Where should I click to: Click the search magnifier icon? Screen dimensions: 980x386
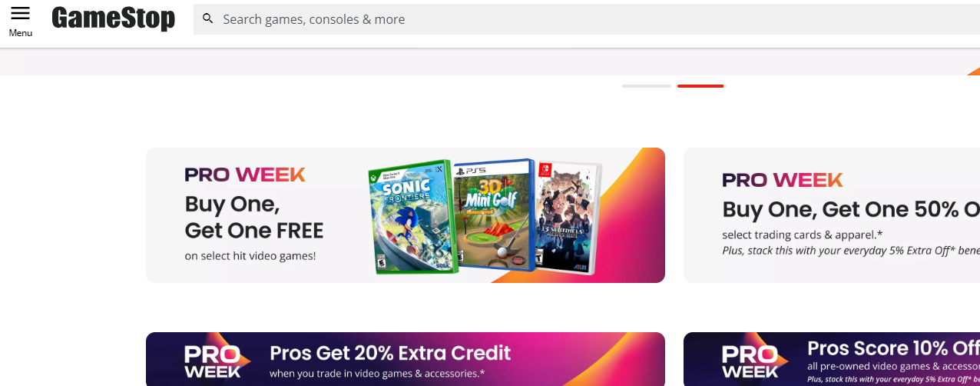208,18
